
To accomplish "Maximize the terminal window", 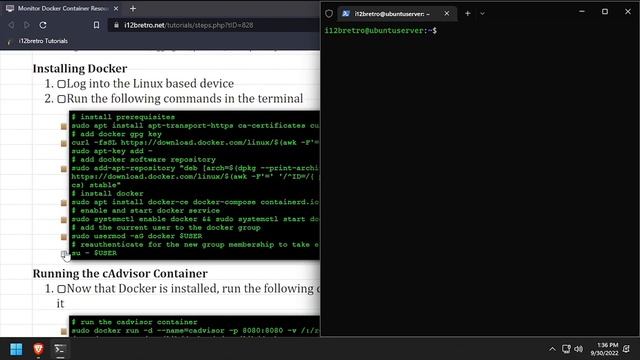I will tap(605, 12).
